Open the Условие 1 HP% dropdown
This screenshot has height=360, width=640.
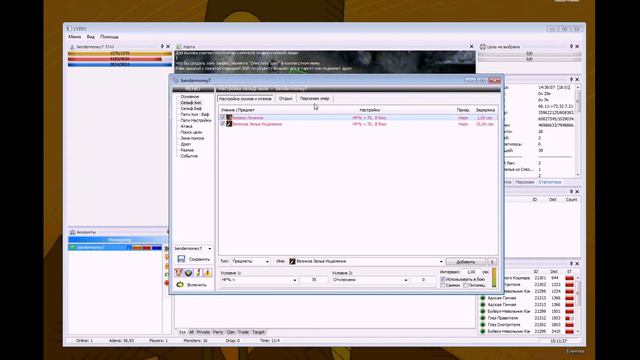pyautogui.click(x=294, y=280)
